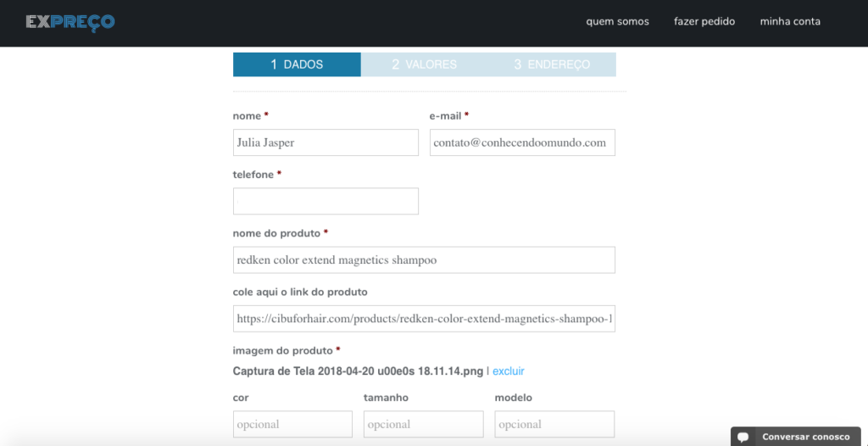Open the quem somos page
868x446 pixels.
pos(617,21)
